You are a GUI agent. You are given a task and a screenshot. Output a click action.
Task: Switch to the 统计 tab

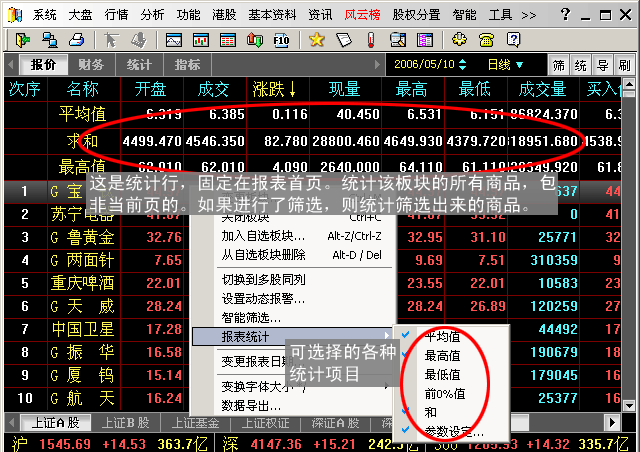click(139, 65)
